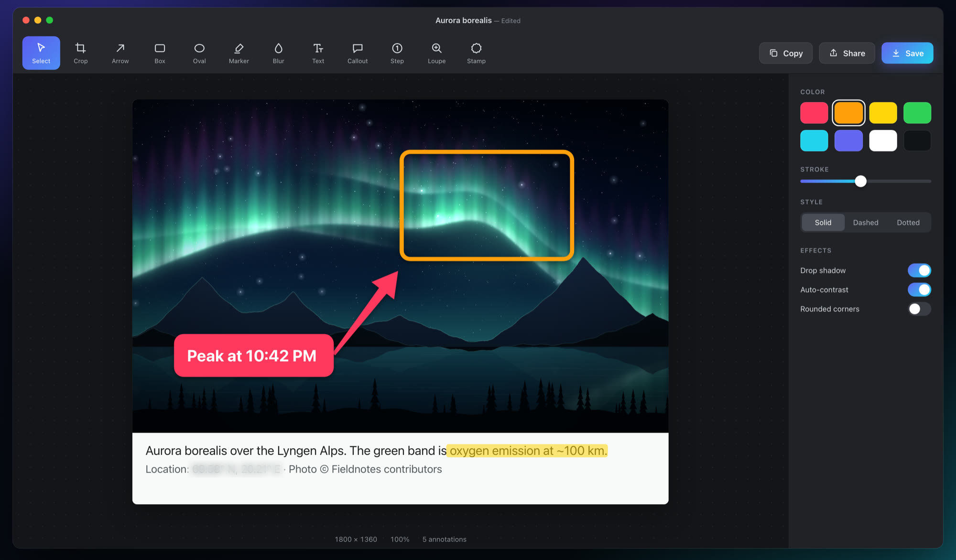Pick the red color swatch
This screenshot has height=560, width=956.
point(814,113)
